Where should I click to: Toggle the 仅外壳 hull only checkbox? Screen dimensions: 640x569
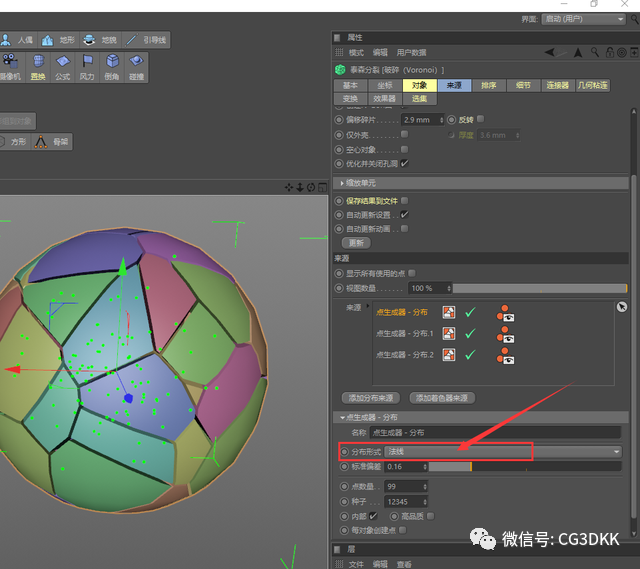point(404,134)
